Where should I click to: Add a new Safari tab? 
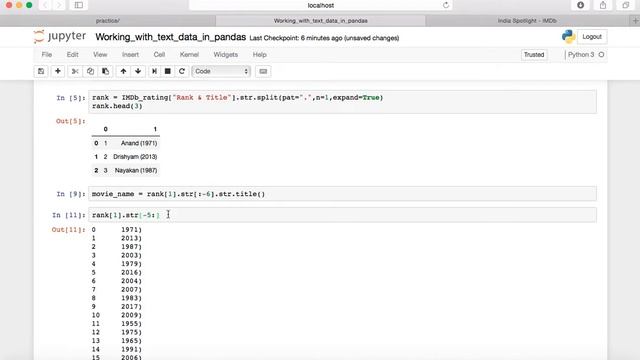(x=635, y=20)
